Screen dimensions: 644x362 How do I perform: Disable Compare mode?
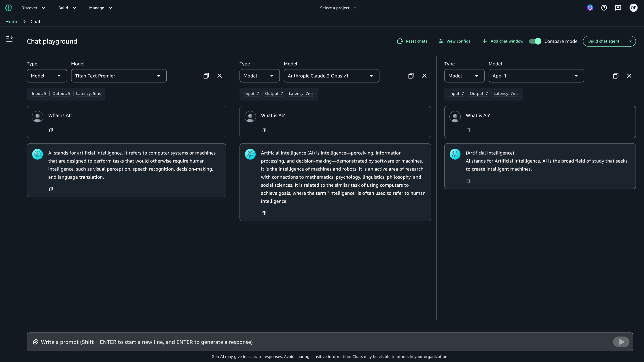click(535, 41)
